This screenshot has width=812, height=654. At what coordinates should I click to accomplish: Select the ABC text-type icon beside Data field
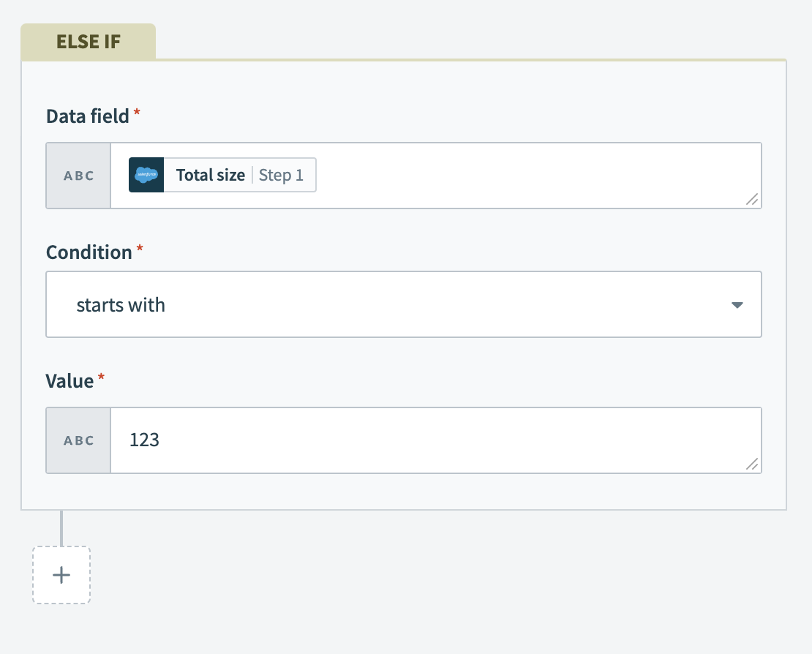click(78, 175)
